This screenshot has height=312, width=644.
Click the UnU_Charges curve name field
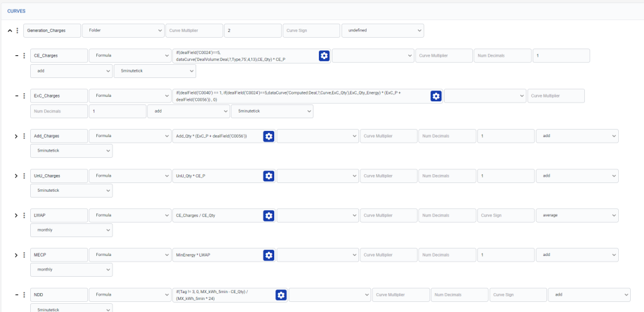(59, 175)
